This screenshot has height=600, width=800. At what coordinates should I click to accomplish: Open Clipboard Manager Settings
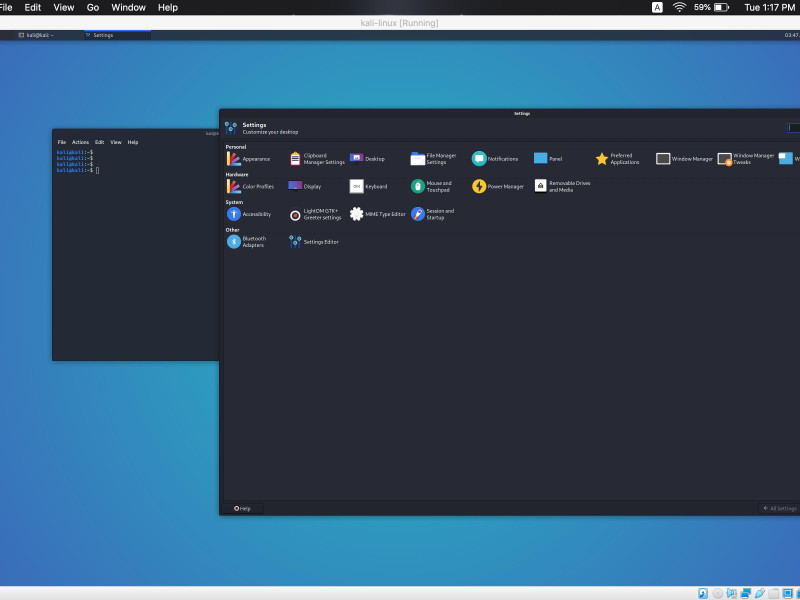(x=317, y=159)
